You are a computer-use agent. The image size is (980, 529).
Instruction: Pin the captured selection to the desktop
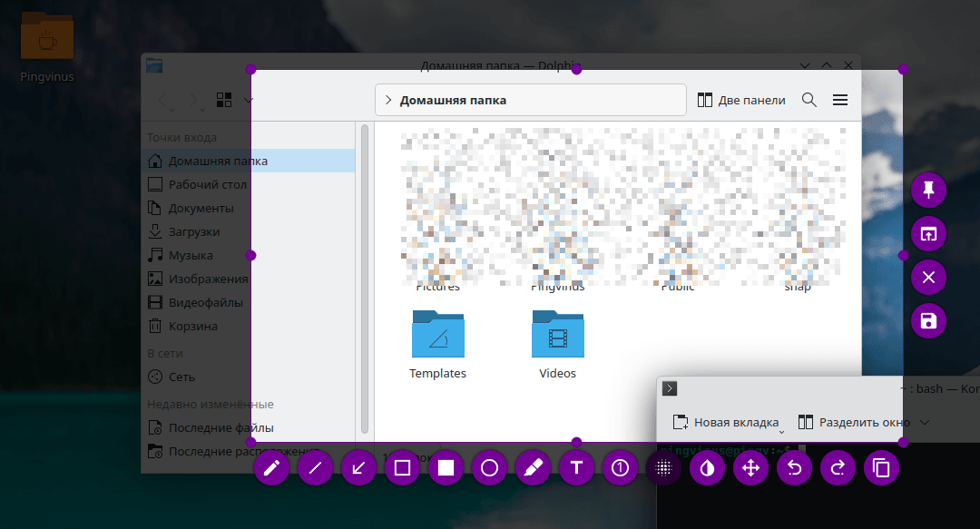point(928,191)
